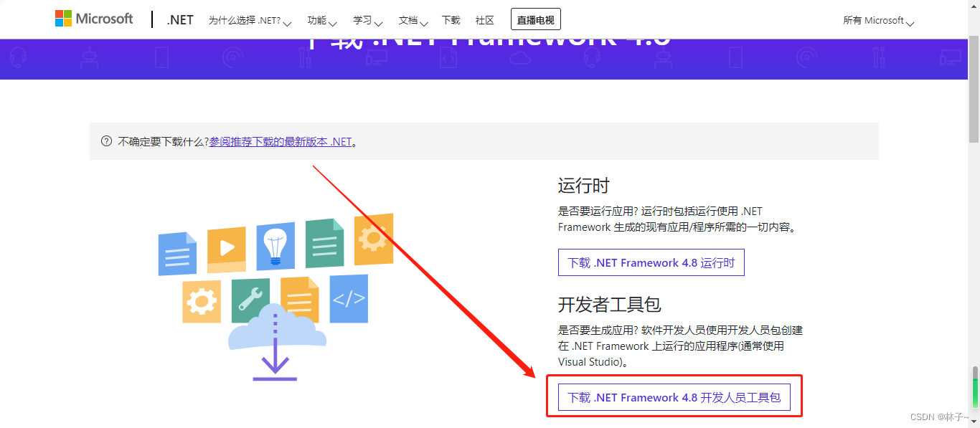Expand the 所有 Microsoft dropdown
980x428 pixels.
point(879,21)
